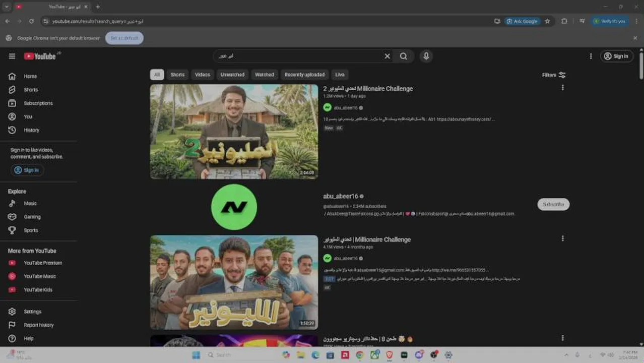
Task: Open the first Millionaire Challenge group thumbnail
Action: click(x=234, y=282)
